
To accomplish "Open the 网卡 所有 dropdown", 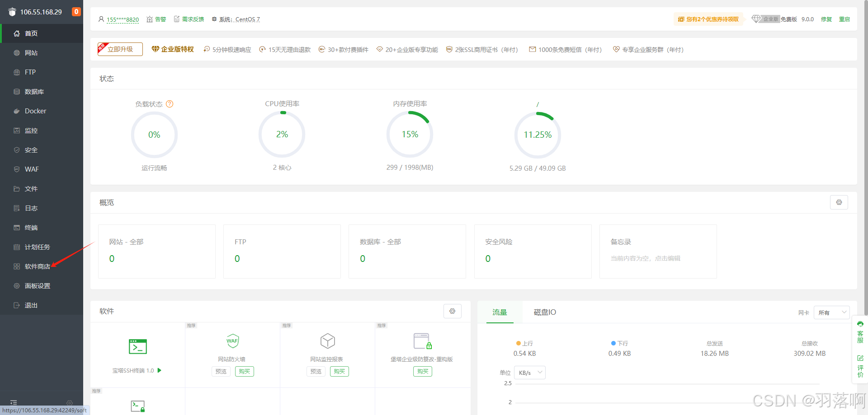I will click(832, 312).
